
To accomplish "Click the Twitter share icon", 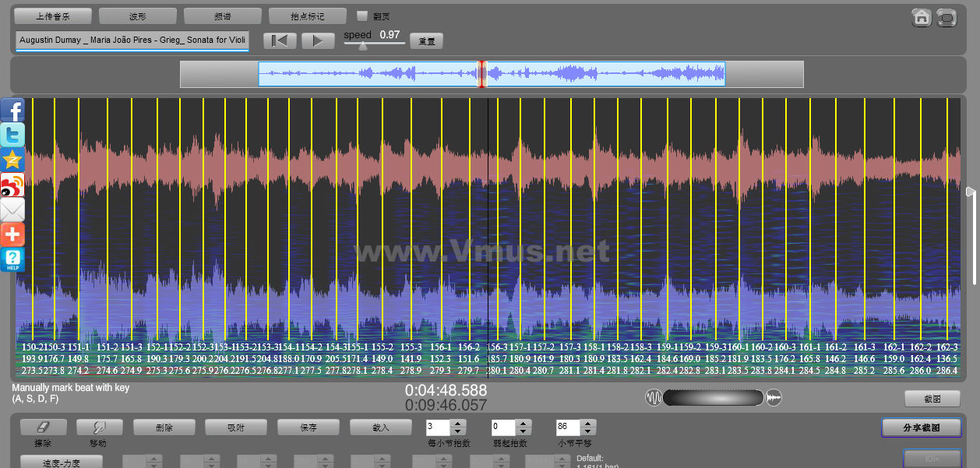I will point(12,135).
